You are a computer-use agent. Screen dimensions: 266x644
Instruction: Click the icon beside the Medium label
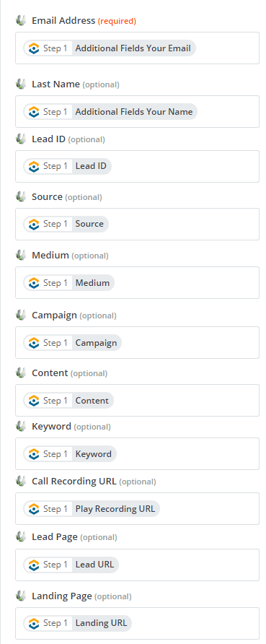(20, 255)
